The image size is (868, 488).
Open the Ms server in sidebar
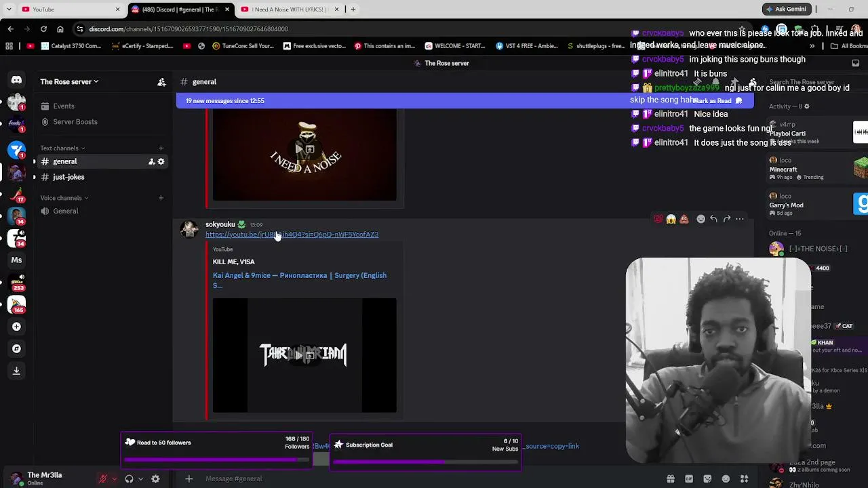pos(16,260)
